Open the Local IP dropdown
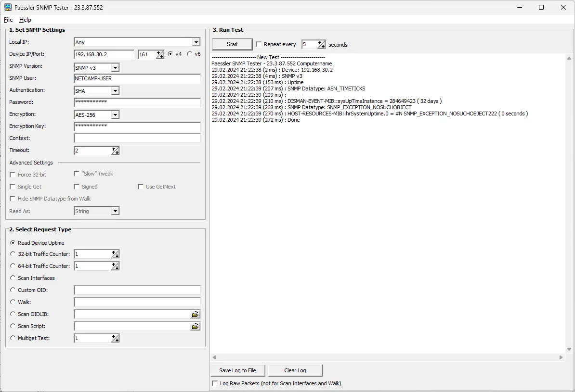This screenshot has width=575, height=392. point(196,42)
